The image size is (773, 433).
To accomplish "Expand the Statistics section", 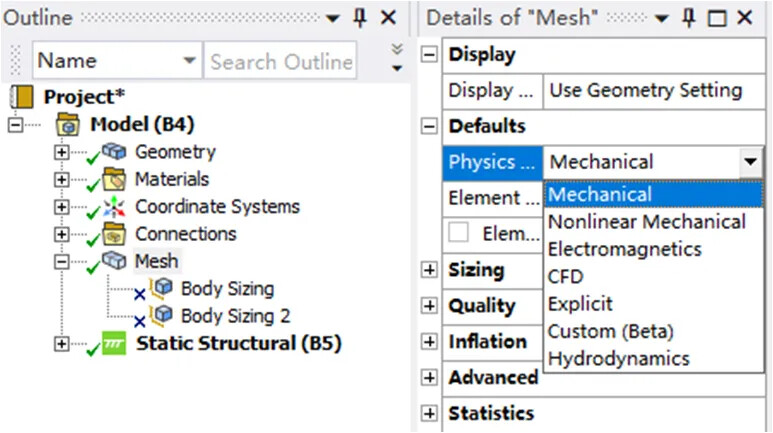I will pos(430,414).
